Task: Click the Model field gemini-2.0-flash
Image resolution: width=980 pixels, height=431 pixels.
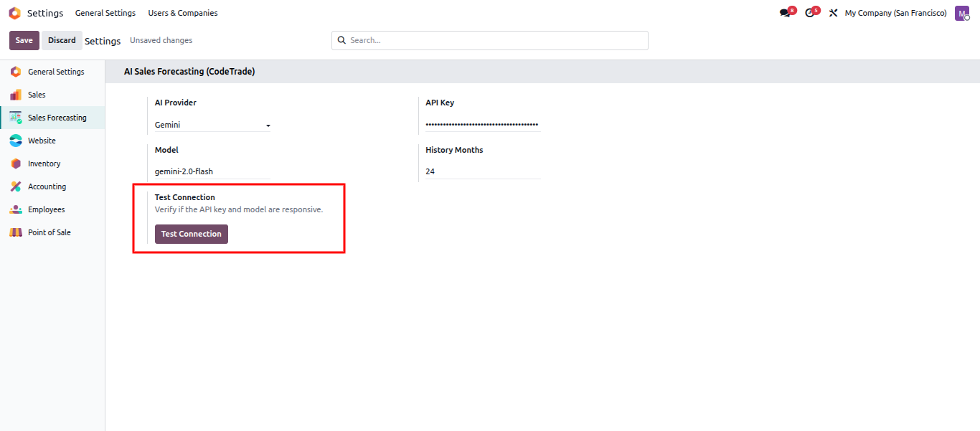Action: click(212, 171)
